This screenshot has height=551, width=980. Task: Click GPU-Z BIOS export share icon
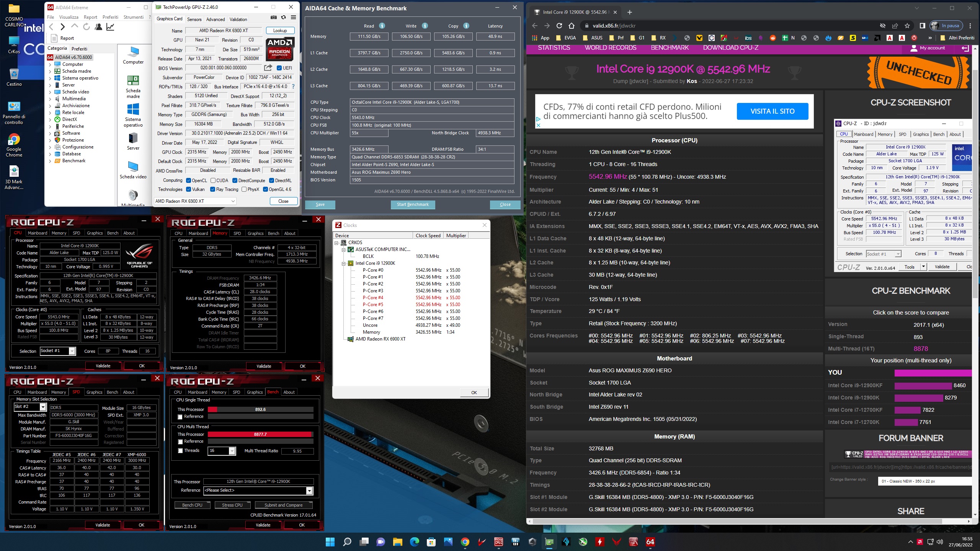point(268,68)
